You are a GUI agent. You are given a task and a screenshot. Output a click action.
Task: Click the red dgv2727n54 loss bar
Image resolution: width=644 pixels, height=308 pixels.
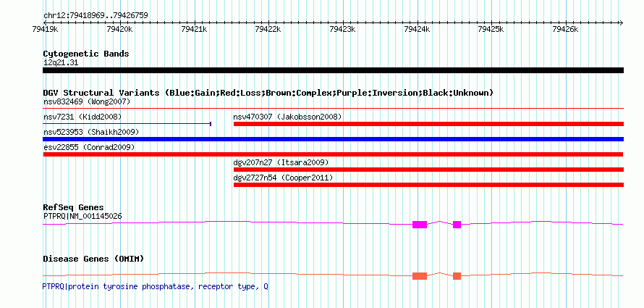[429, 185]
